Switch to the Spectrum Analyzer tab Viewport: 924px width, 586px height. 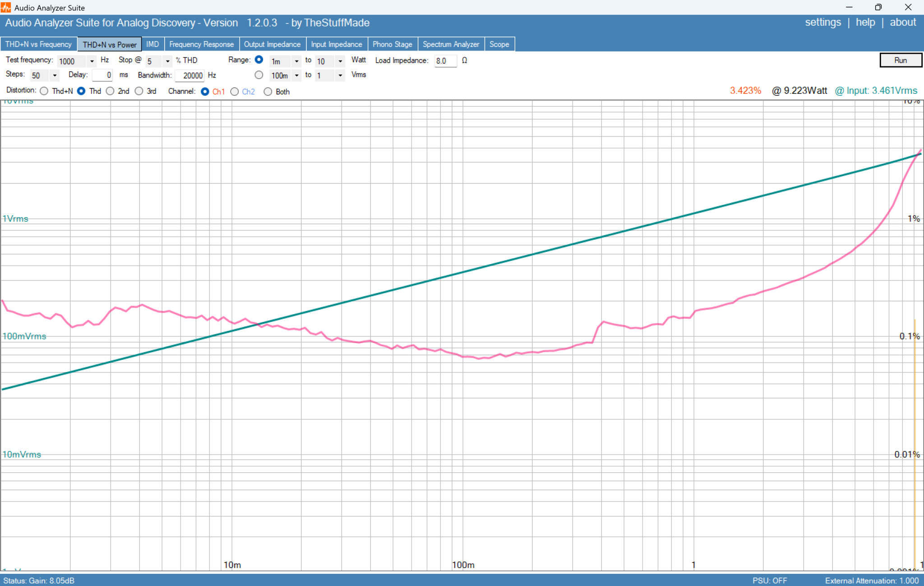tap(451, 44)
